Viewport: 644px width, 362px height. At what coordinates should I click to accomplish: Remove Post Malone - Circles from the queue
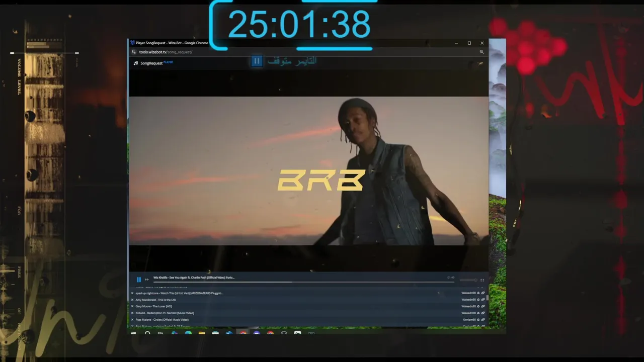(x=132, y=319)
